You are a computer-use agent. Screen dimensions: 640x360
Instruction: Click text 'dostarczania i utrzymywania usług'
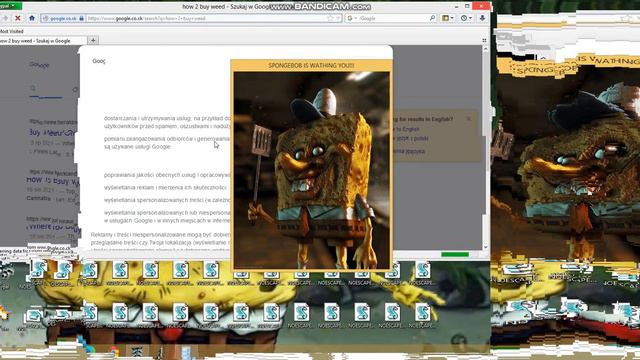[x=147, y=118]
